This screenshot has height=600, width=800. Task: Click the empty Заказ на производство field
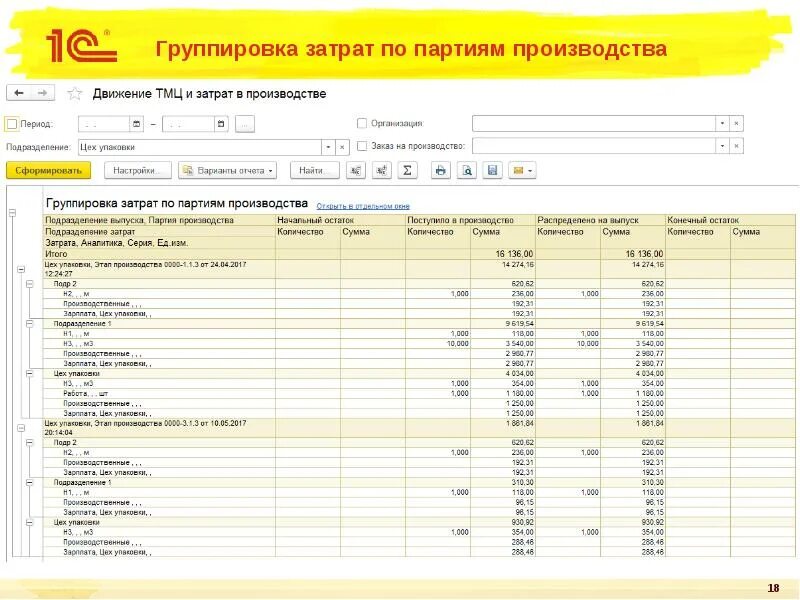(x=594, y=146)
